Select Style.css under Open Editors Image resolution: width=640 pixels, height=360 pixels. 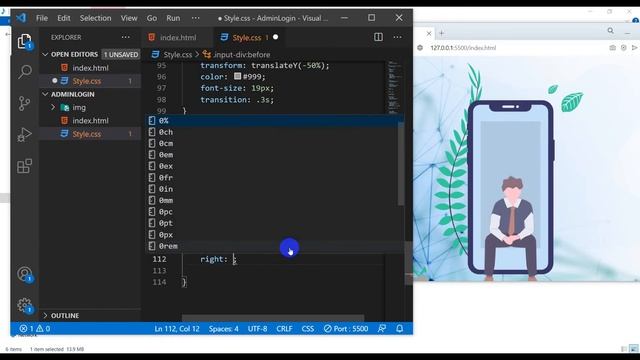(x=90, y=81)
